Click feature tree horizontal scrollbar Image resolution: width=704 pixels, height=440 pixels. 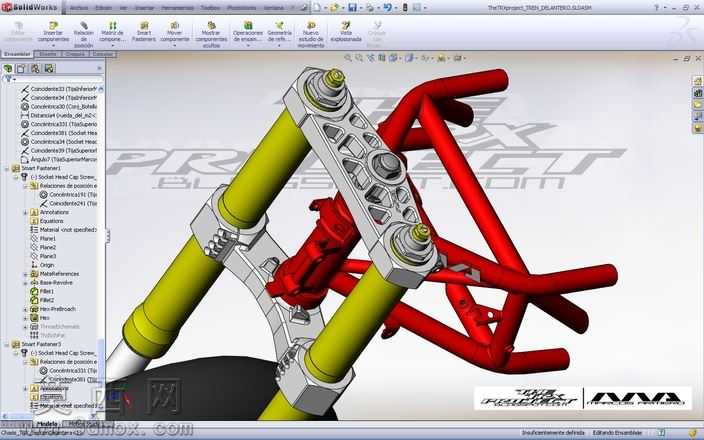point(50,416)
